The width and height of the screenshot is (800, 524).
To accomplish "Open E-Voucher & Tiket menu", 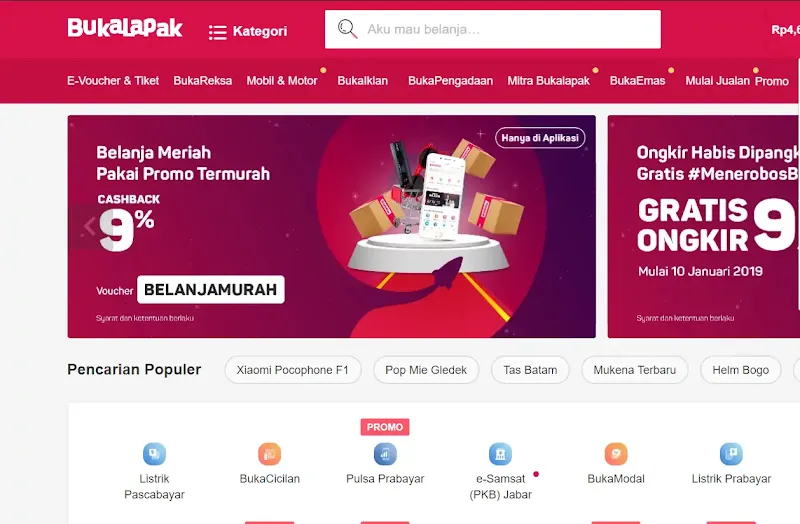I will (x=113, y=81).
